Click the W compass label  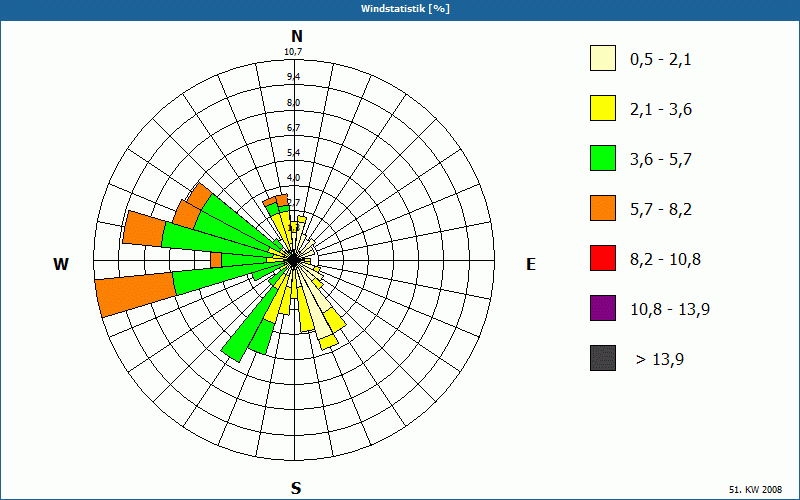[61, 264]
